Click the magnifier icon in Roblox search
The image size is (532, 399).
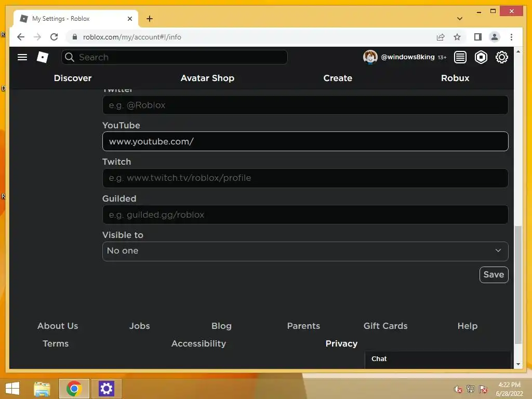click(x=70, y=57)
